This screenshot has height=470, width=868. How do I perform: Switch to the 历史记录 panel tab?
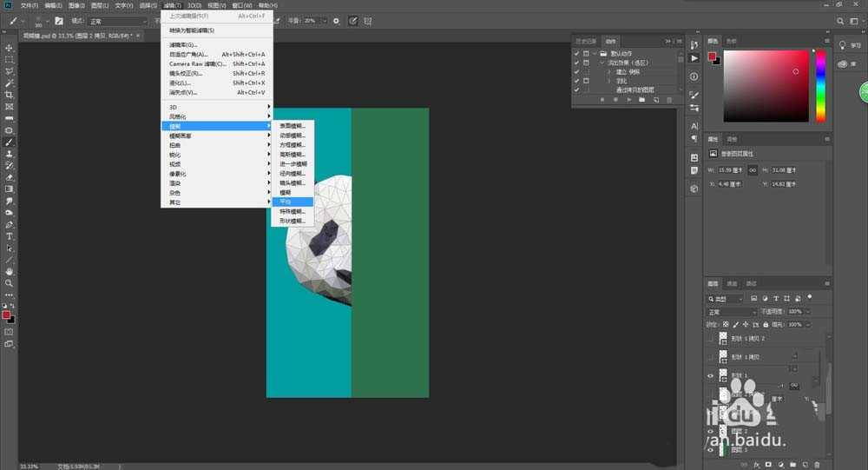point(588,40)
